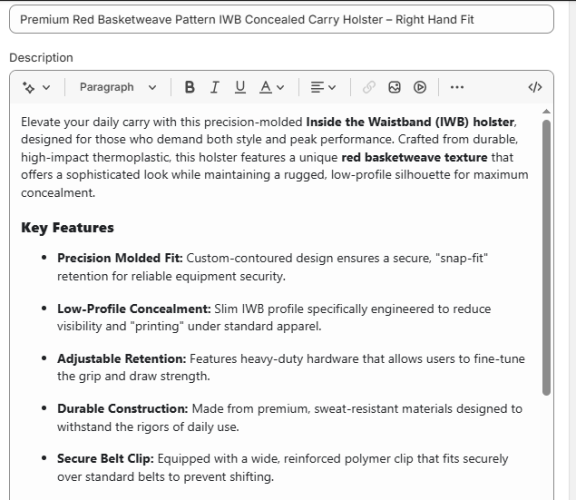
Task: Toggle bold formatting
Action: (190, 87)
